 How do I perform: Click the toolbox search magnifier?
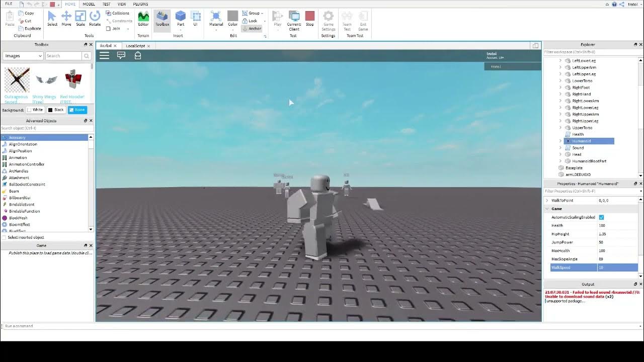87,56
